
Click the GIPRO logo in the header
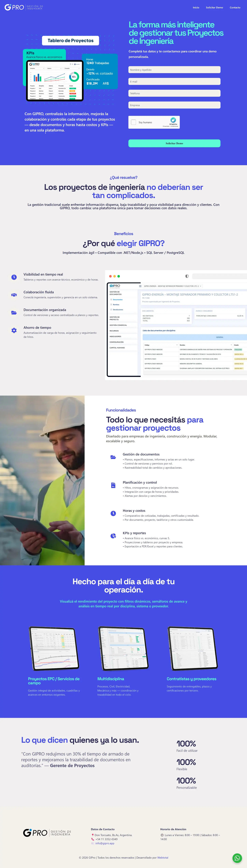24,7
